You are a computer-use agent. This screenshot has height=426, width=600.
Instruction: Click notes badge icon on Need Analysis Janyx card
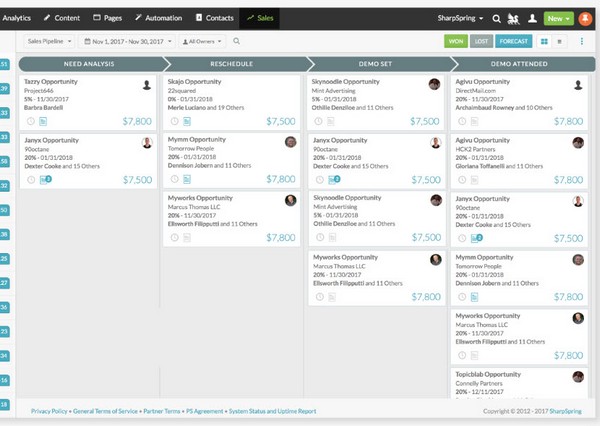(45, 180)
